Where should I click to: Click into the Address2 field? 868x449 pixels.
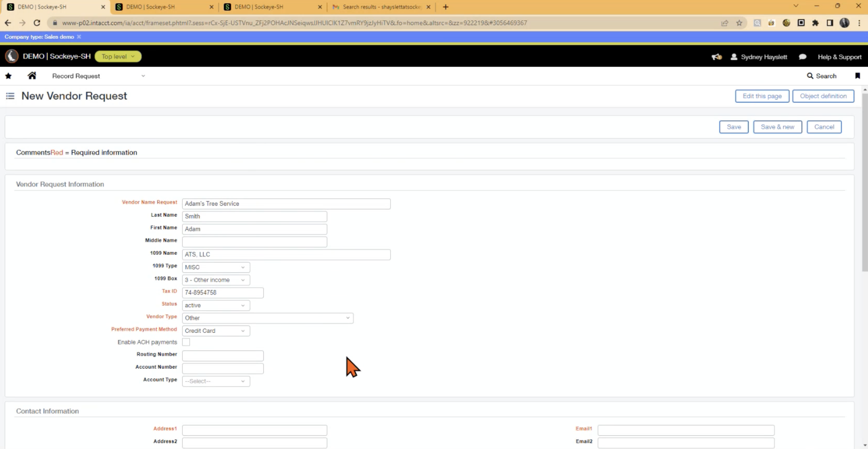coord(254,443)
